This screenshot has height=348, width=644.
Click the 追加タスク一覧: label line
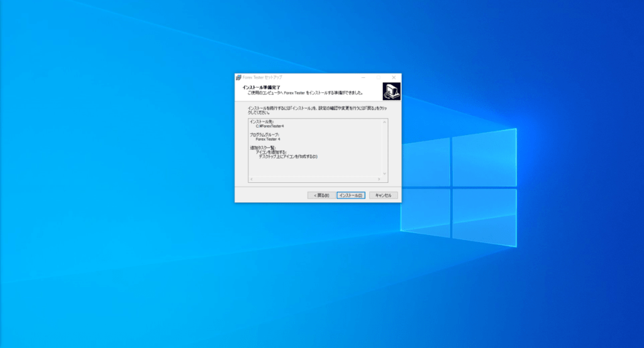click(x=263, y=148)
